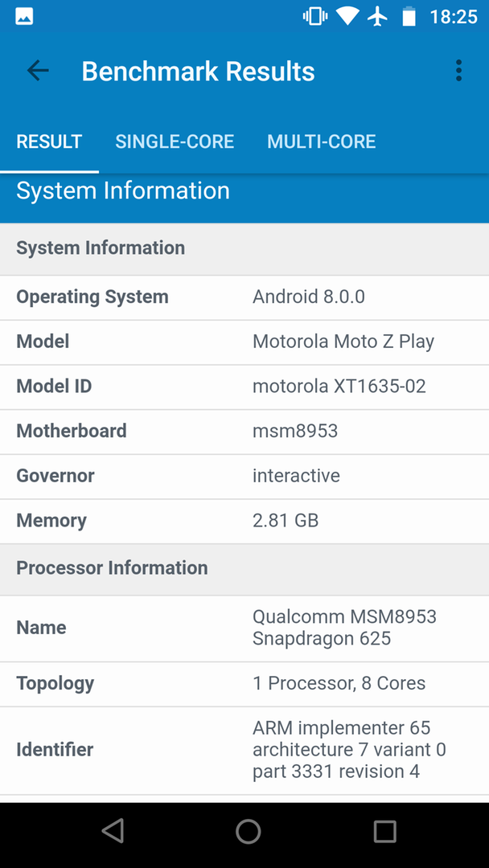Switch to the SINGLE-CORE tab
Image resolution: width=489 pixels, height=868 pixels.
175,141
